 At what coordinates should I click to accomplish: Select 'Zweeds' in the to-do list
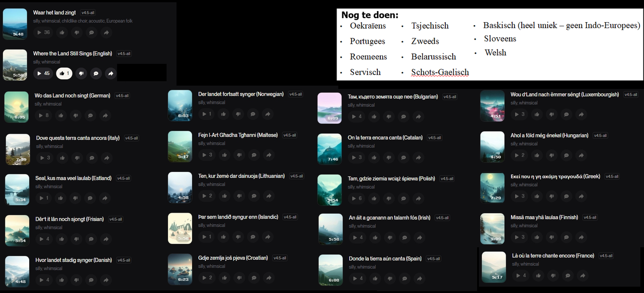425,41
